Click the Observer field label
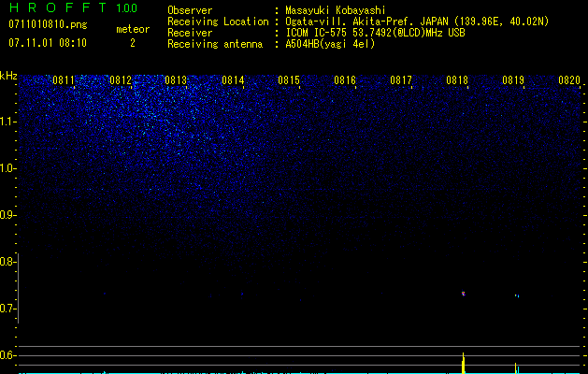The image size is (588, 374). [x=190, y=10]
